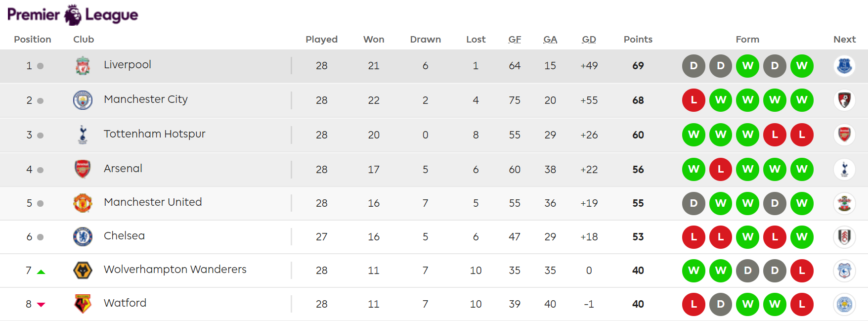Click Arsenal's red loss form badge

pyautogui.click(x=721, y=169)
